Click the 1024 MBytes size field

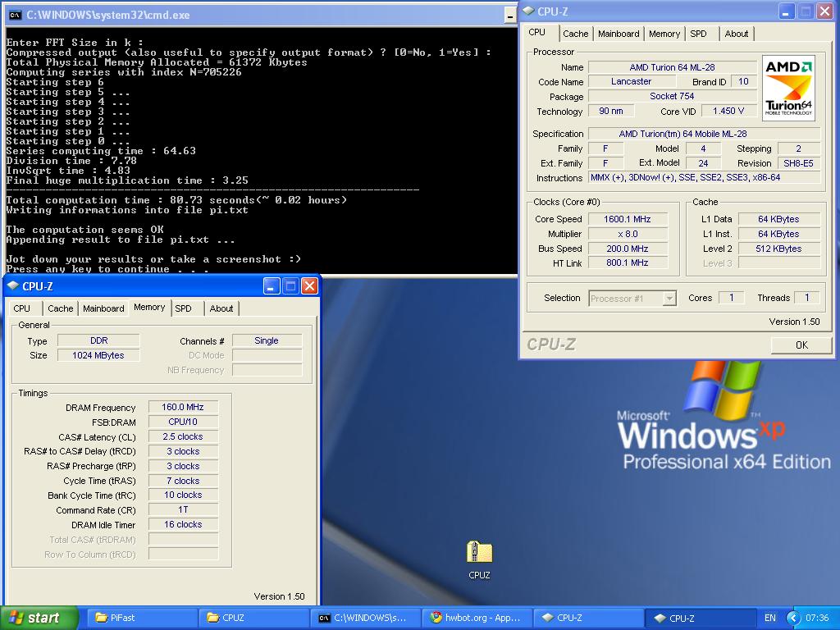coord(98,355)
